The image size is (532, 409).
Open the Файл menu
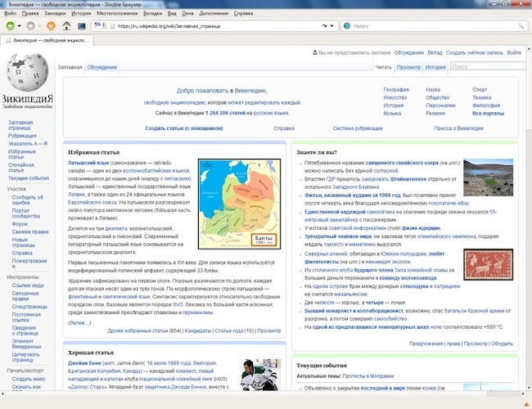[x=10, y=13]
